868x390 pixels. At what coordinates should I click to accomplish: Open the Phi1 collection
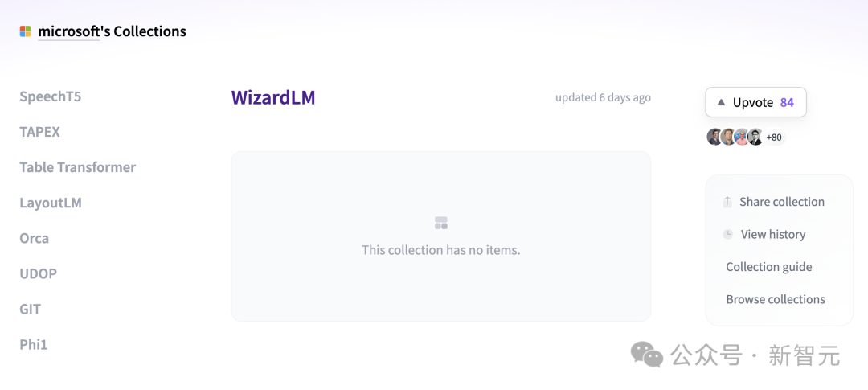[x=34, y=345]
